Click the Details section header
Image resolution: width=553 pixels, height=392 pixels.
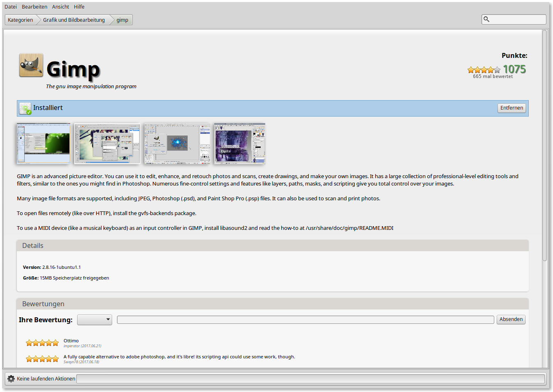[273, 245]
